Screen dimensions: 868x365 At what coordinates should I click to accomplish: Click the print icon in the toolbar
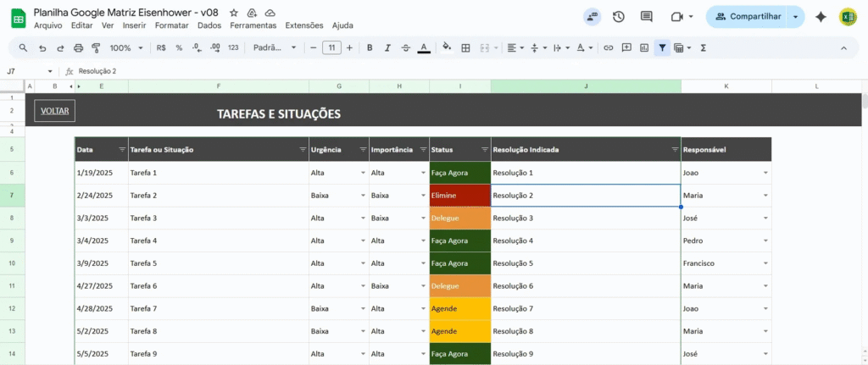click(x=78, y=47)
